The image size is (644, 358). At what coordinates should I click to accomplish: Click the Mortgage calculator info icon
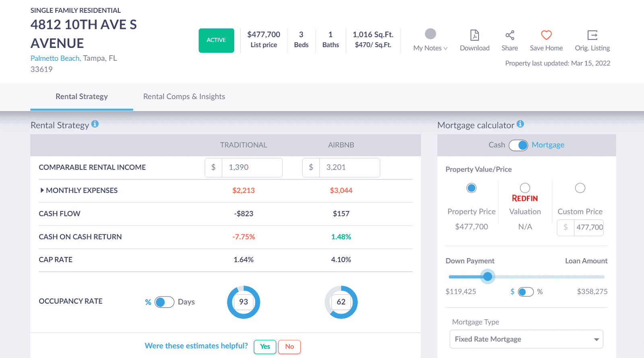click(520, 124)
